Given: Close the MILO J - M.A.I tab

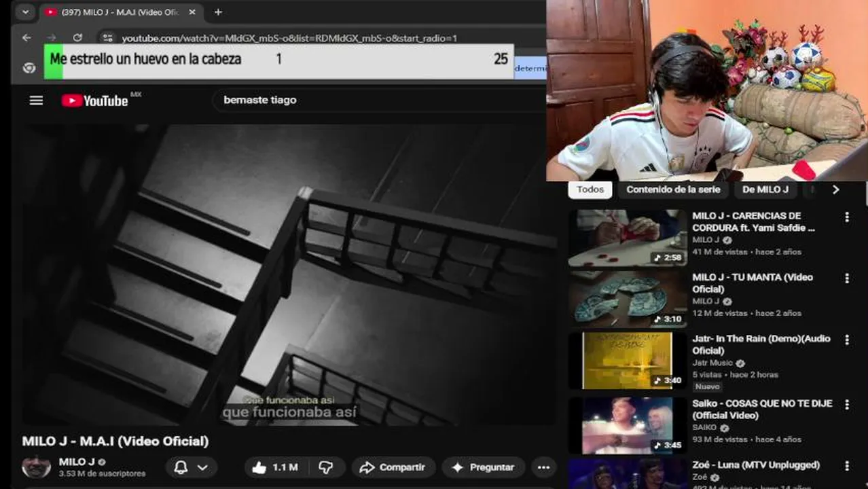Looking at the screenshot, I should coord(192,12).
